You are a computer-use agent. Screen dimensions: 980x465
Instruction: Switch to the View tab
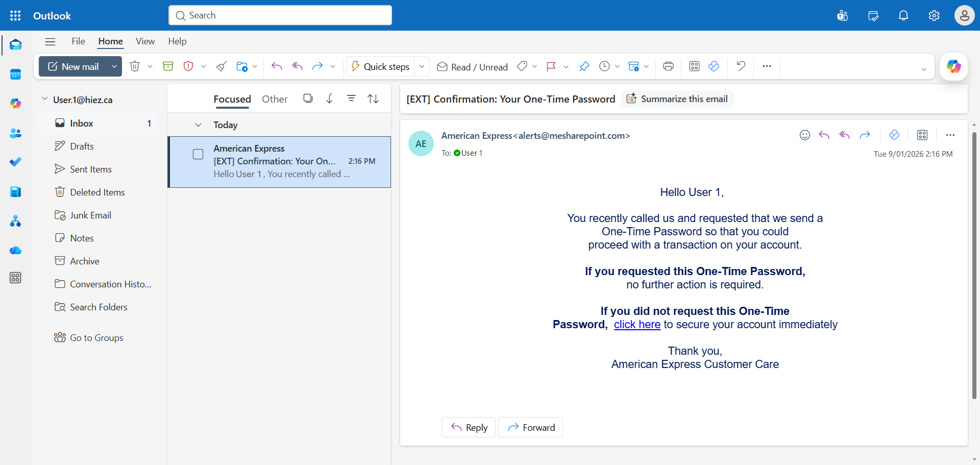click(145, 41)
